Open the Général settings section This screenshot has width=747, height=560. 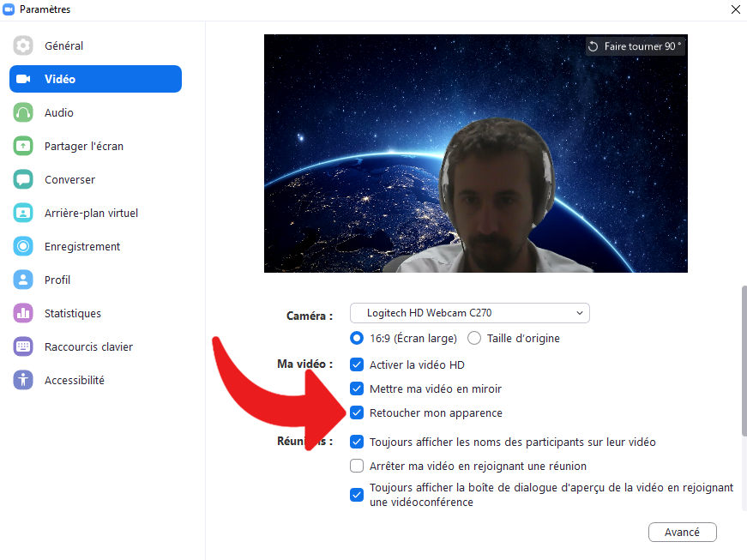coord(63,45)
